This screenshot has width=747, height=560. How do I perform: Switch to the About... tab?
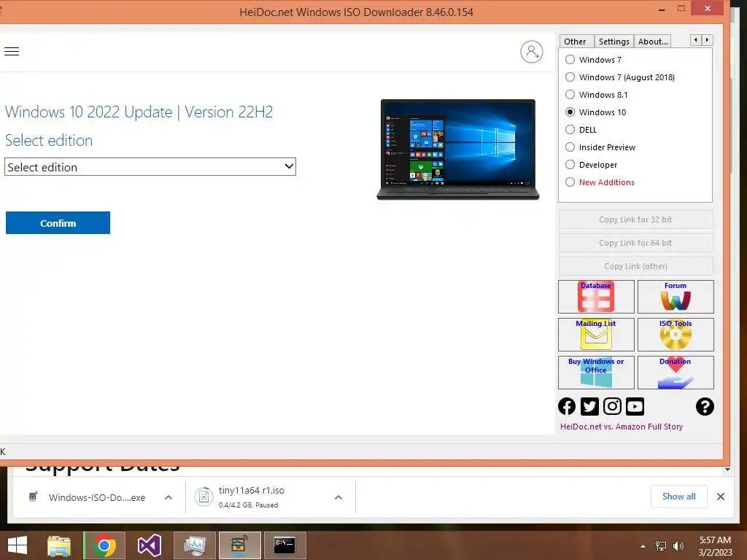[x=653, y=42]
